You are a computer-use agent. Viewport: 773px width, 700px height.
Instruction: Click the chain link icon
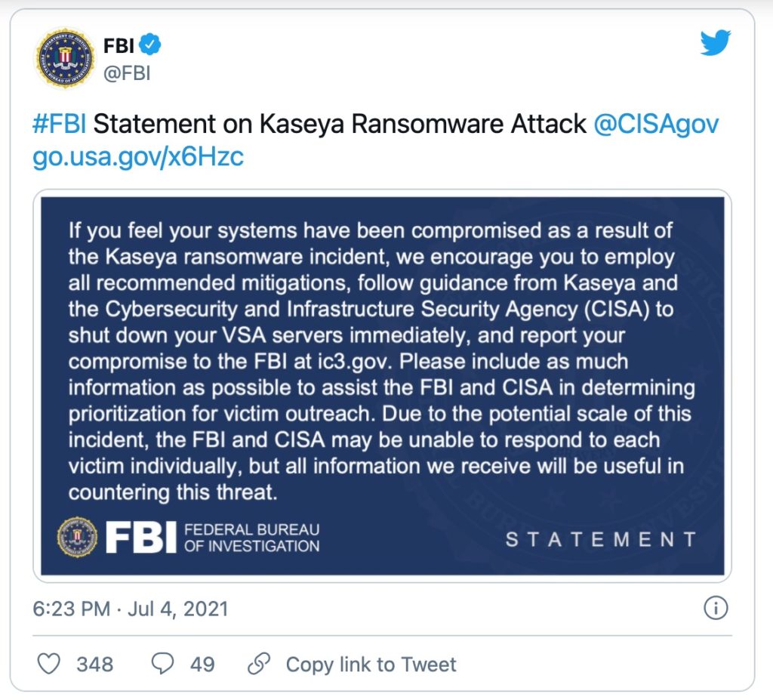[x=259, y=665]
